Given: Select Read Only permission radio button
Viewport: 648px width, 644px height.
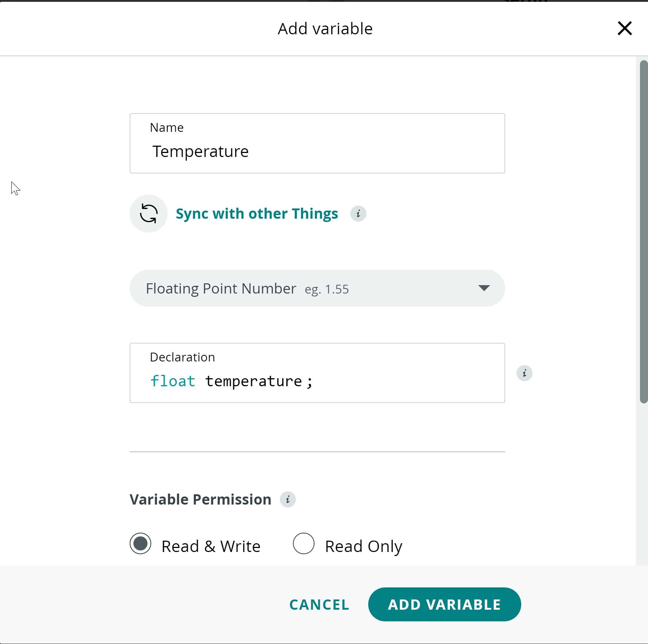Looking at the screenshot, I should point(304,544).
